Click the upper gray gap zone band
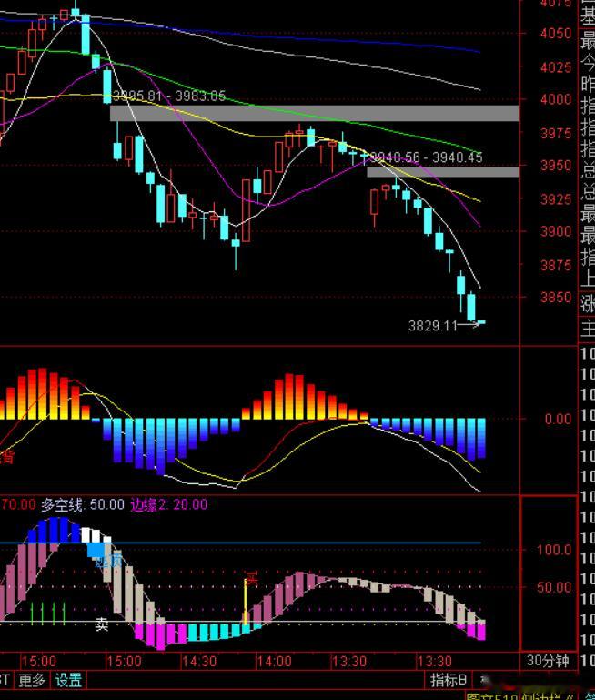 point(315,114)
